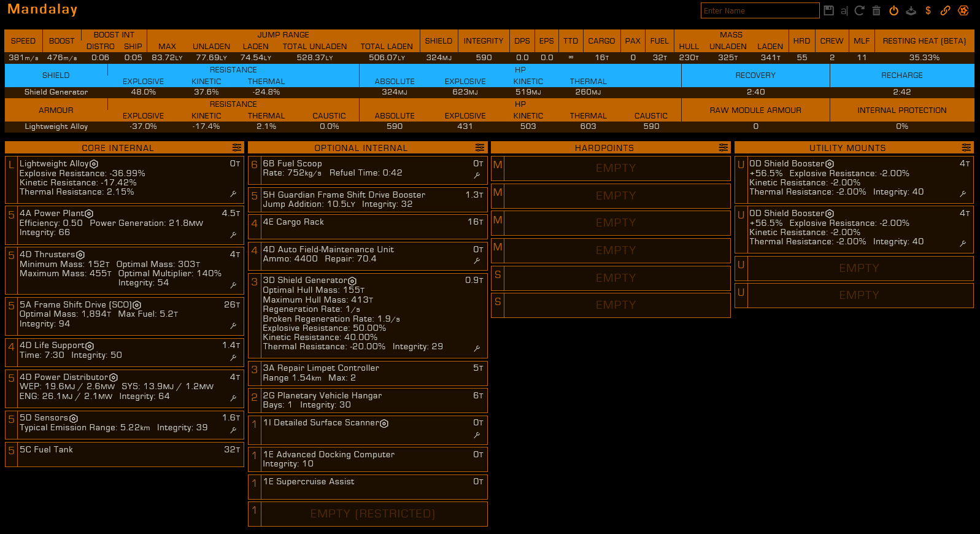Select the 1E Advanced Docking Computer slot
This screenshot has height=534, width=980.
coord(368,459)
